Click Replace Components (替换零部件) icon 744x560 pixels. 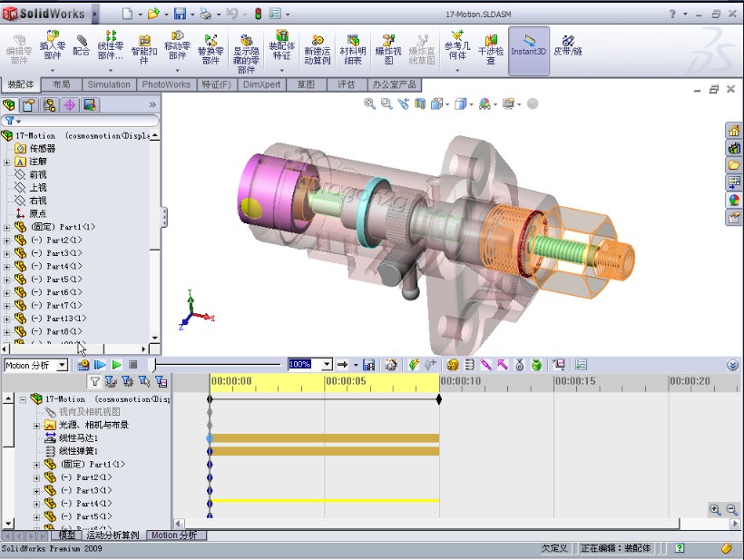pos(210,50)
